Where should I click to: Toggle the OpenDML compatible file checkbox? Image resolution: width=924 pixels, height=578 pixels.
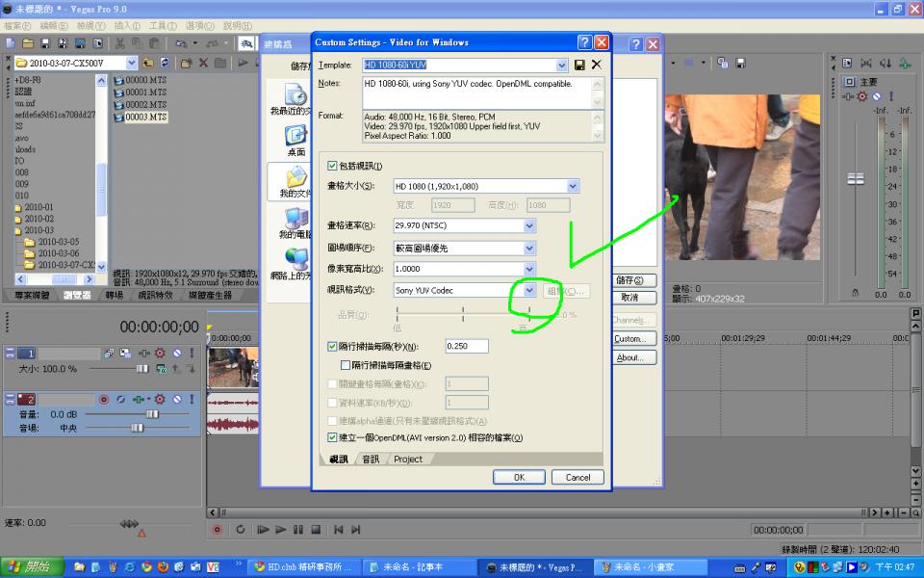click(333, 437)
